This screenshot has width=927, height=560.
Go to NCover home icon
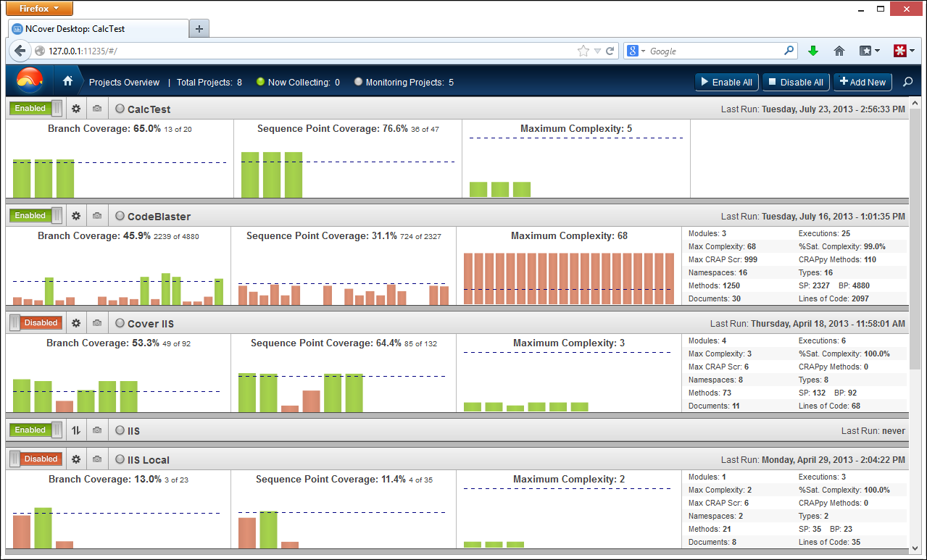(x=67, y=81)
